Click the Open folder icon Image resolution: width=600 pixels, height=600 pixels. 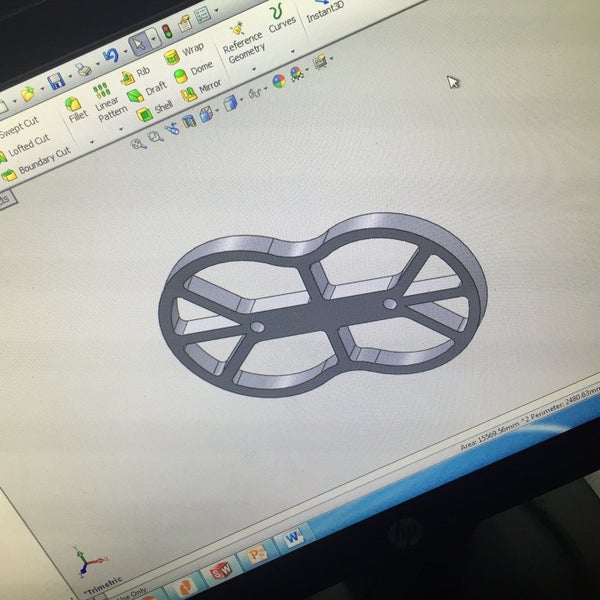click(28, 93)
